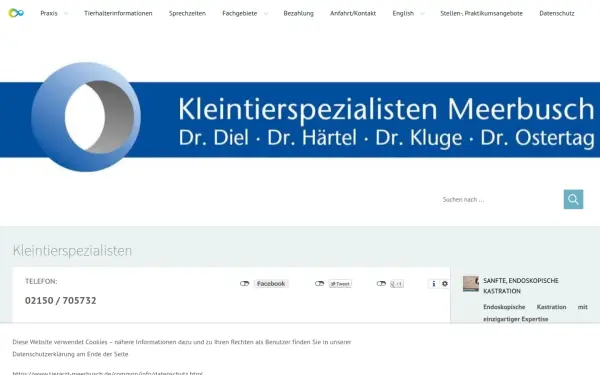Open Stellen-, Praktikumsangebote page
Image resolution: width=600 pixels, height=375 pixels.
point(481,13)
